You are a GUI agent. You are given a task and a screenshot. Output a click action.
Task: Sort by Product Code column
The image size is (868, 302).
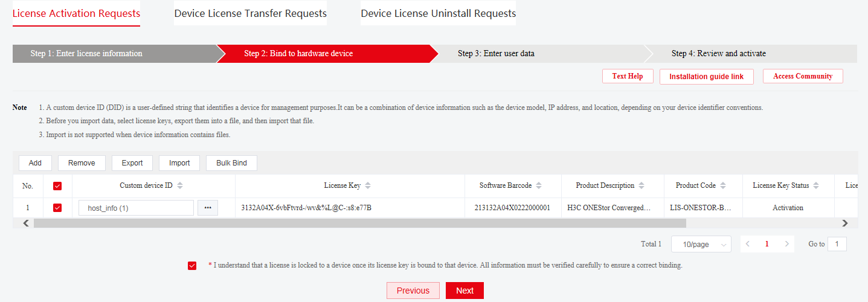(x=723, y=185)
